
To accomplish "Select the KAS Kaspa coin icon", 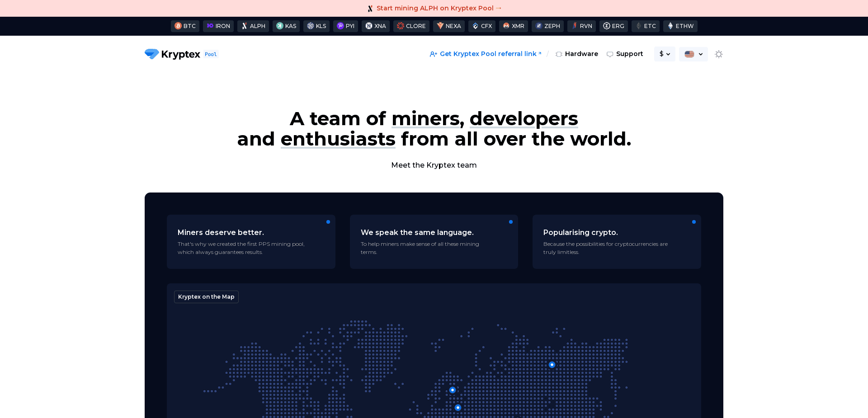I will [279, 26].
